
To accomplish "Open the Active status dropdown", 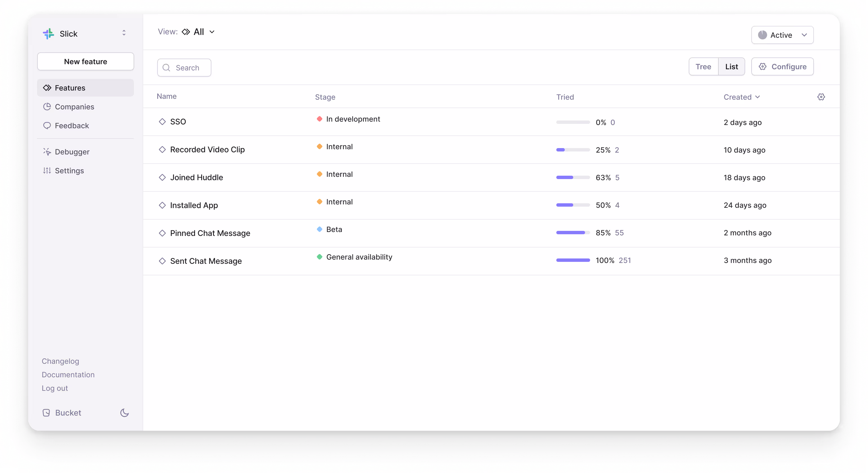I will (x=782, y=35).
